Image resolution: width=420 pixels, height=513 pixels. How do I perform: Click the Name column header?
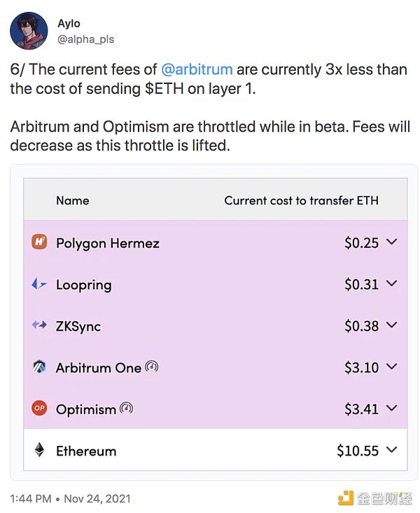[x=73, y=200]
